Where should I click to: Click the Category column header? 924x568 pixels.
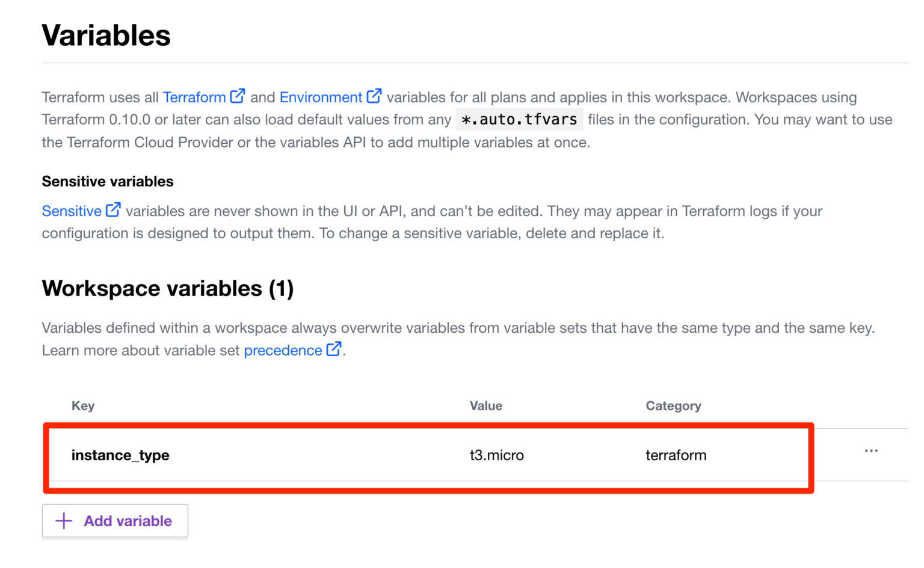click(673, 406)
